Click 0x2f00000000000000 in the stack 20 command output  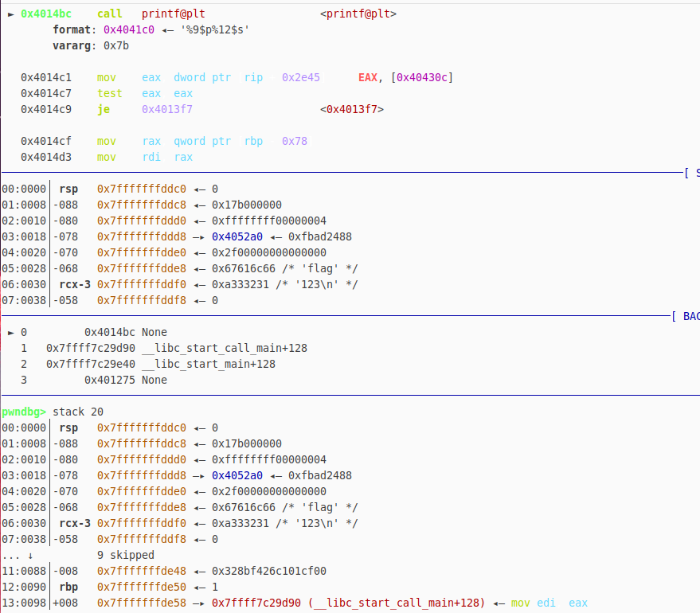coord(268,492)
